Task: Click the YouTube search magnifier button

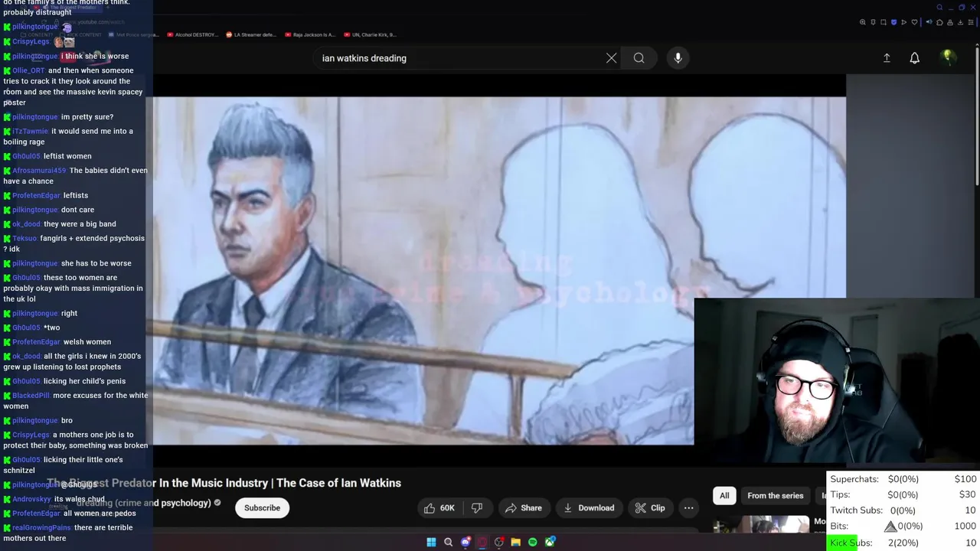Action: (639, 58)
